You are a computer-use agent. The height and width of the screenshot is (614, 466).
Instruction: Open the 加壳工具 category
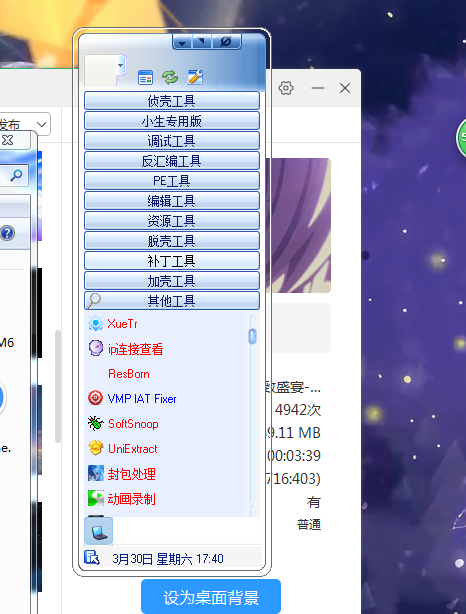pos(172,280)
